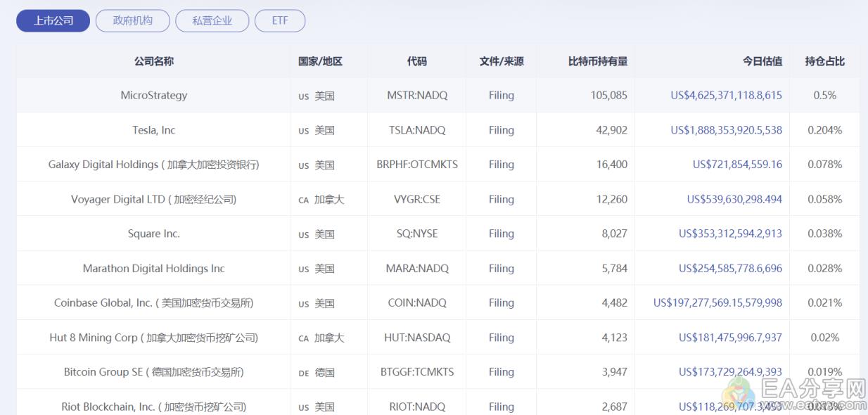Viewport: 868px width, 415px height.
Task: Open Hut 8 Mining valuation link US$181,475,996.7,937
Action: (730, 338)
